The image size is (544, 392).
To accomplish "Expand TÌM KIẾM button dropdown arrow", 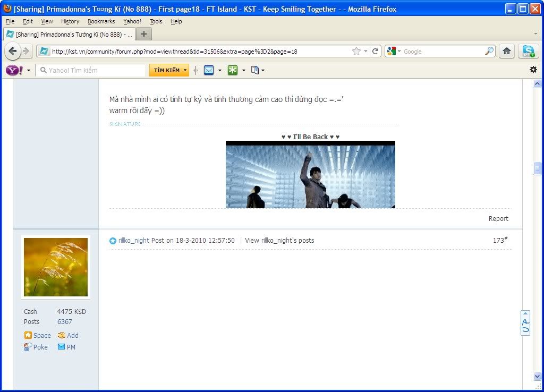I will [185, 71].
